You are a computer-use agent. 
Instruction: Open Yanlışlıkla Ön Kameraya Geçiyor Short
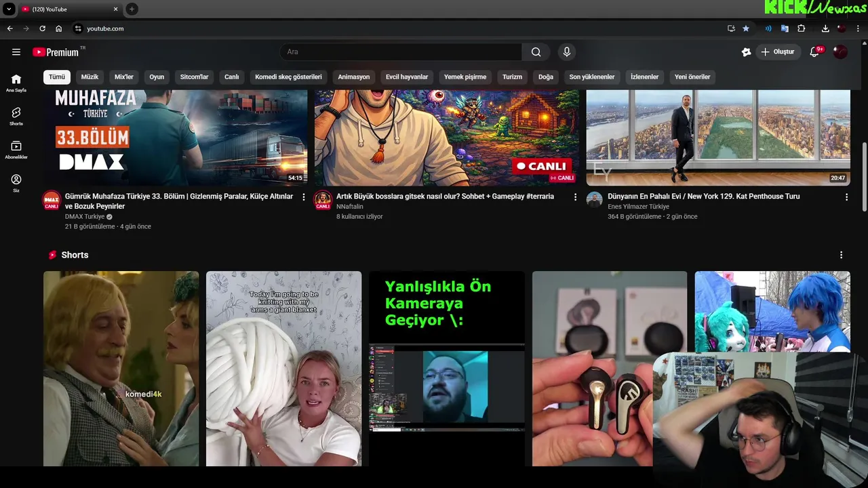click(x=447, y=369)
